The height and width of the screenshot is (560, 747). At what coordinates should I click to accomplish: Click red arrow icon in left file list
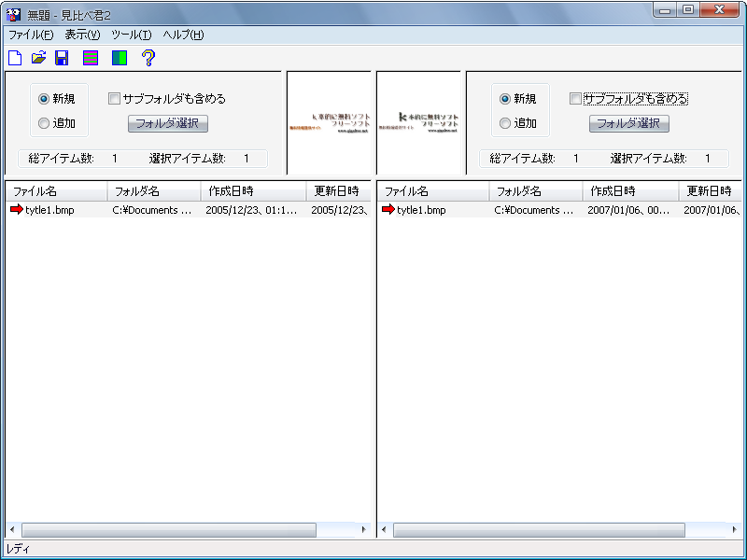[17, 209]
